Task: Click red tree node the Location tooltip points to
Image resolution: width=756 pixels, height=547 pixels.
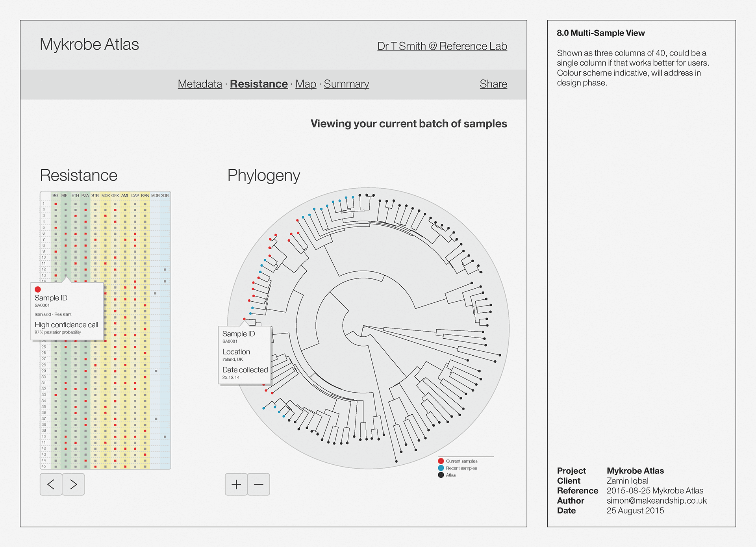Action: [x=245, y=319]
